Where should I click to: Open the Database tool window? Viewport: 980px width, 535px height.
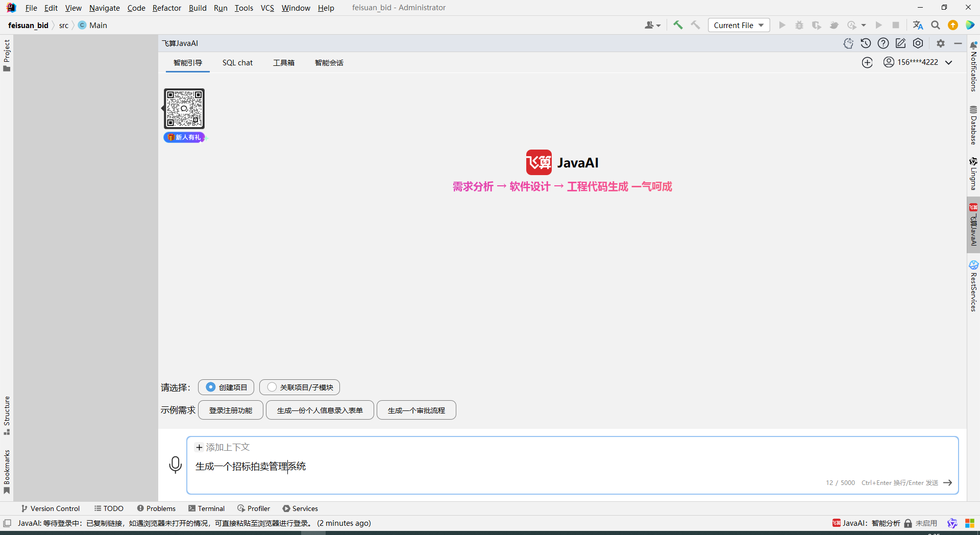tap(974, 123)
